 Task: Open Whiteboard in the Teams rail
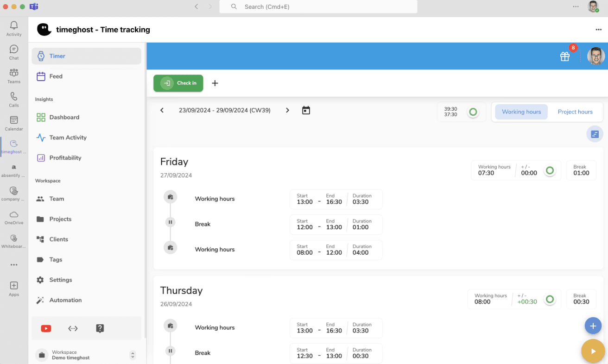coord(14,241)
